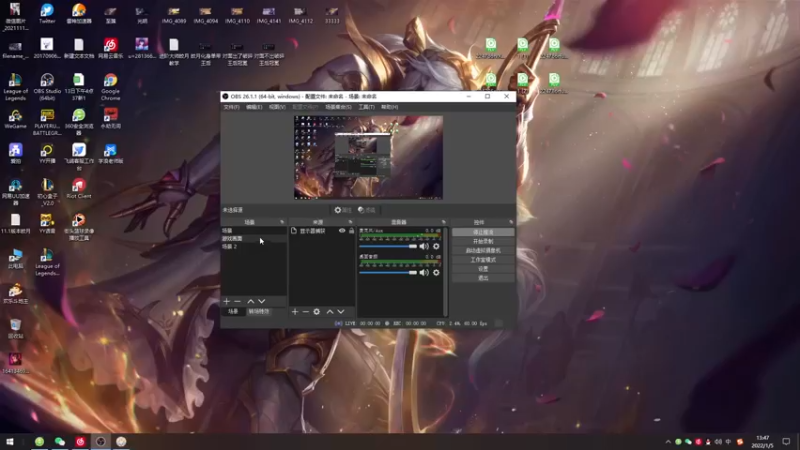Click the 开始录制 start recording button
The height and width of the screenshot is (450, 800).
pyautogui.click(x=483, y=241)
